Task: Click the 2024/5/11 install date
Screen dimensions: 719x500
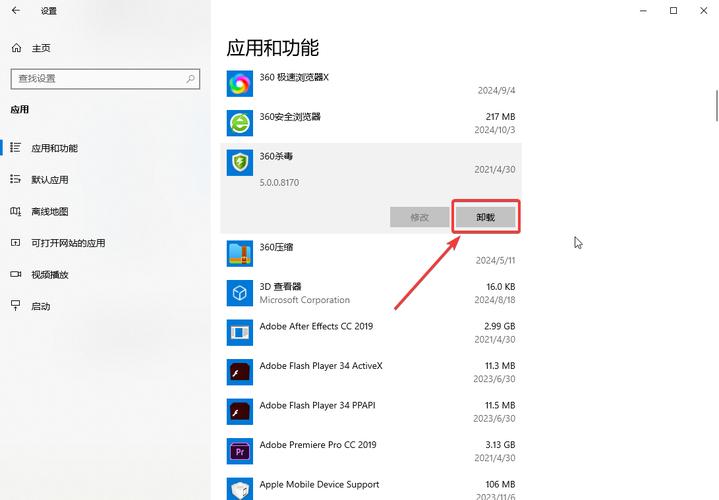Action: 495,260
